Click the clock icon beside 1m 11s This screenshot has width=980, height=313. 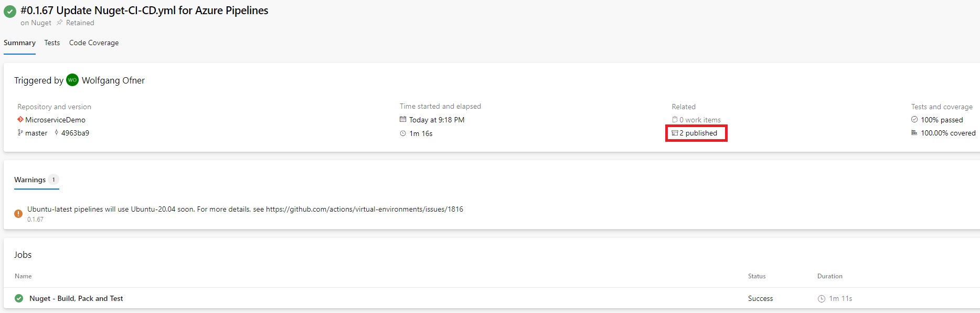822,299
